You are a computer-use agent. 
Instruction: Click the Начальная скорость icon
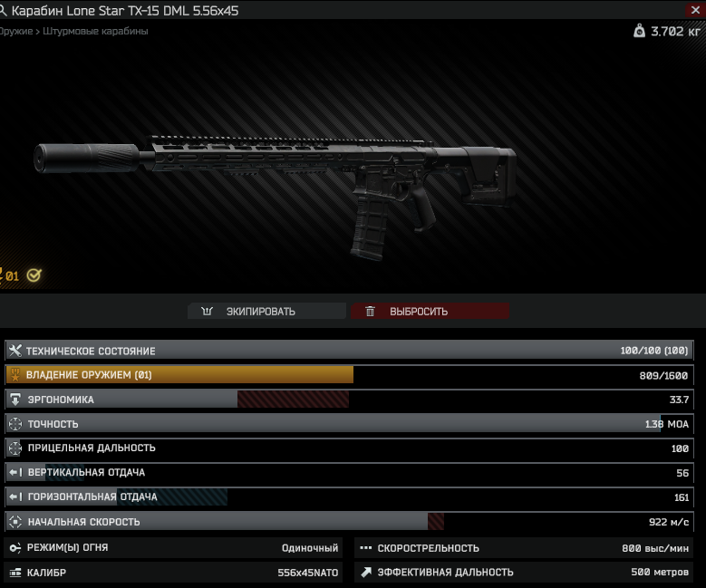pos(15,521)
